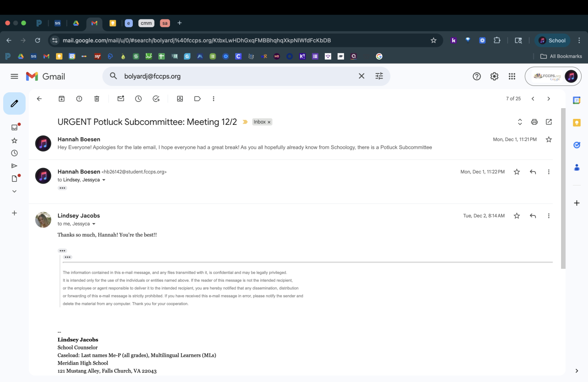Print all messages in thread
Viewport: 588px width, 382px height.
(x=534, y=122)
